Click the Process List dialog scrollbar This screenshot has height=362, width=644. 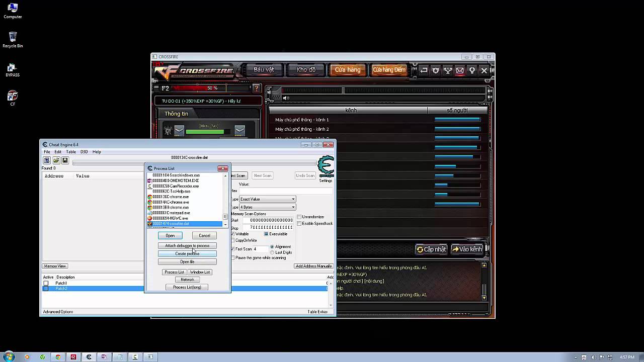[x=225, y=200]
